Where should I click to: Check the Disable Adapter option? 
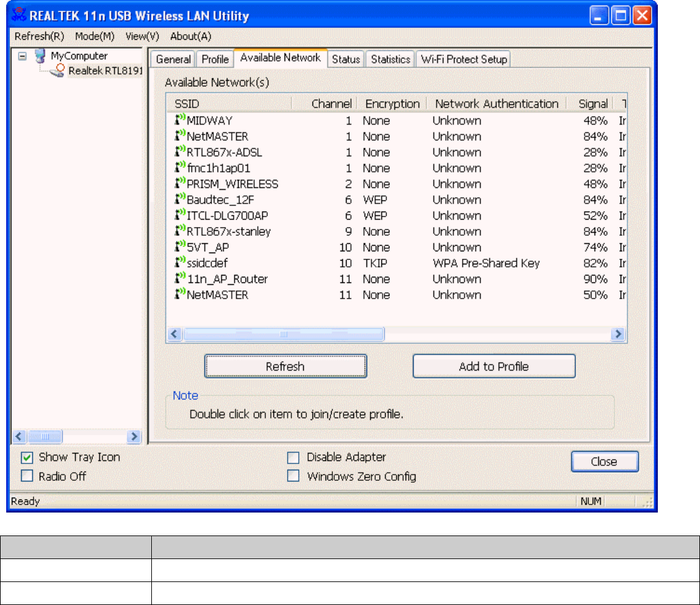(x=293, y=457)
